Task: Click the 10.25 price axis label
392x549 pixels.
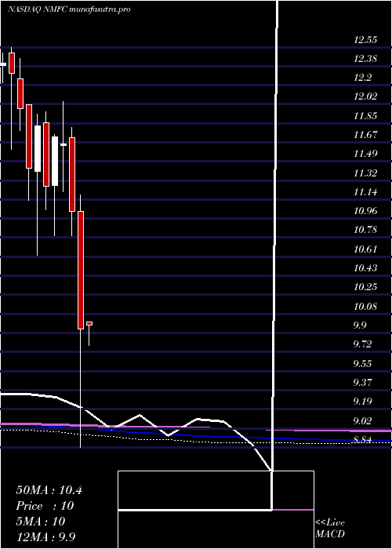Action: pos(365,287)
